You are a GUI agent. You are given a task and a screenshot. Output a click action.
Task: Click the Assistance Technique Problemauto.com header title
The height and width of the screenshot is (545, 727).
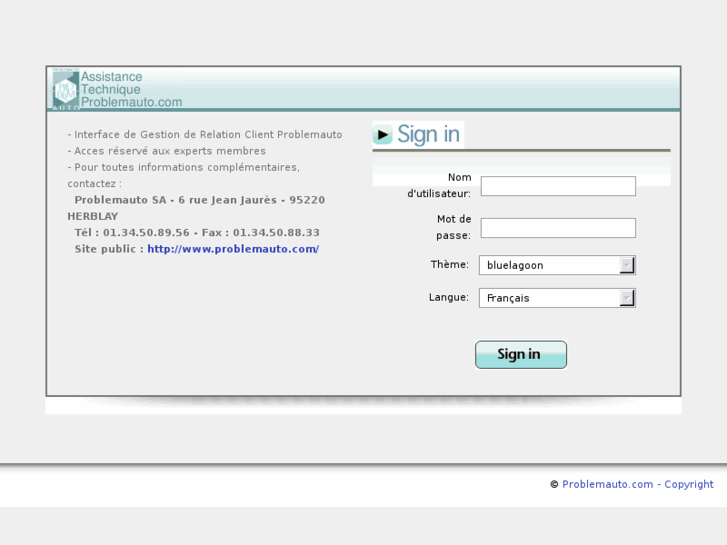coord(132,89)
